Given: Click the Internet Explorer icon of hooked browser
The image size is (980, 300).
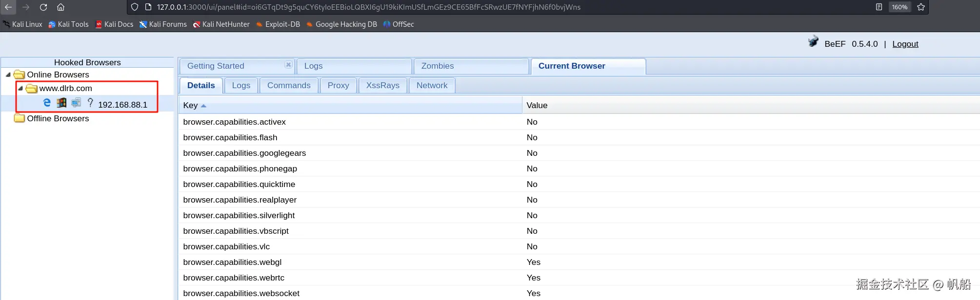Looking at the screenshot, I should (47, 103).
